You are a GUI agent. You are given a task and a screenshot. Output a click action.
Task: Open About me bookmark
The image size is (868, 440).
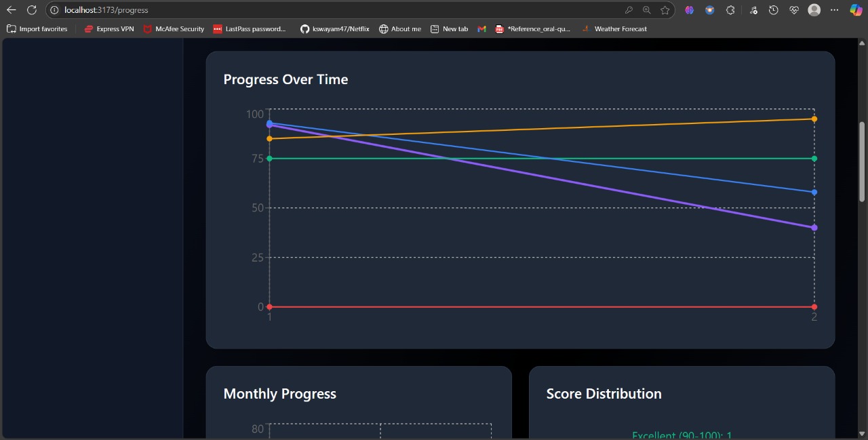click(400, 29)
